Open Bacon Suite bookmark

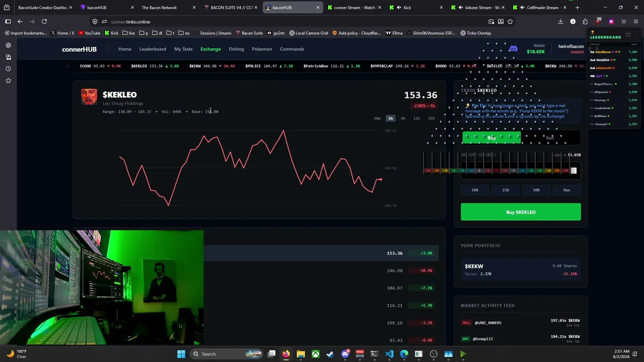pos(249,33)
